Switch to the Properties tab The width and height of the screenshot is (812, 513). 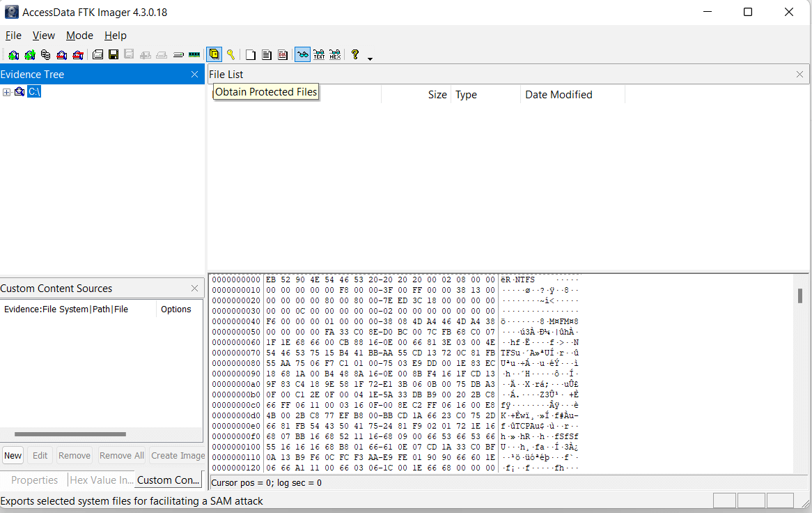coord(34,480)
